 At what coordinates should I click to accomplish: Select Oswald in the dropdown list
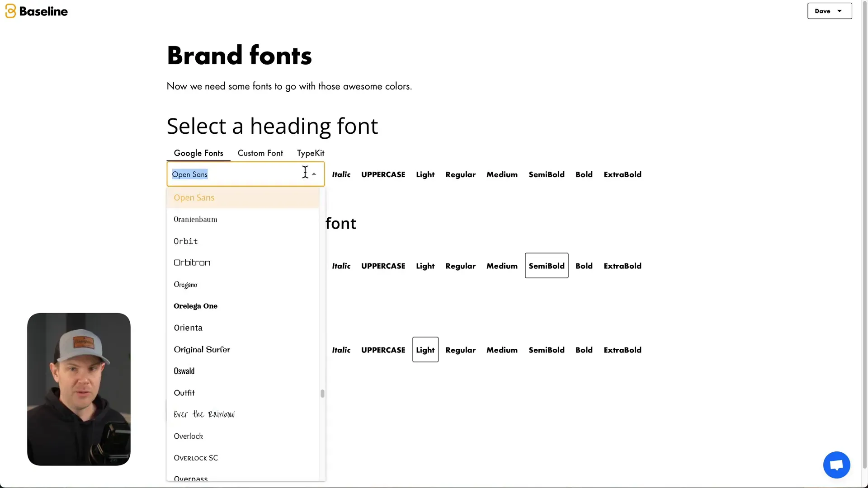(x=243, y=371)
